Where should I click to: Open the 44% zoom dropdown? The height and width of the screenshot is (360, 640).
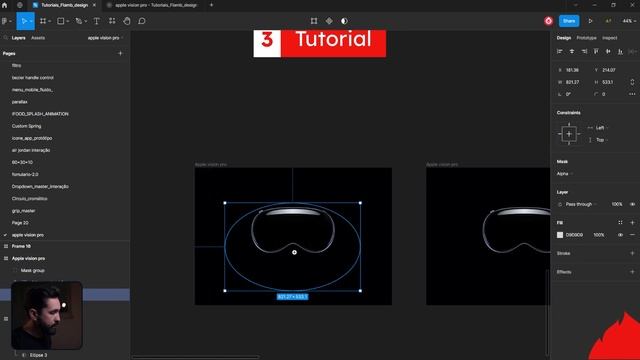(x=629, y=21)
